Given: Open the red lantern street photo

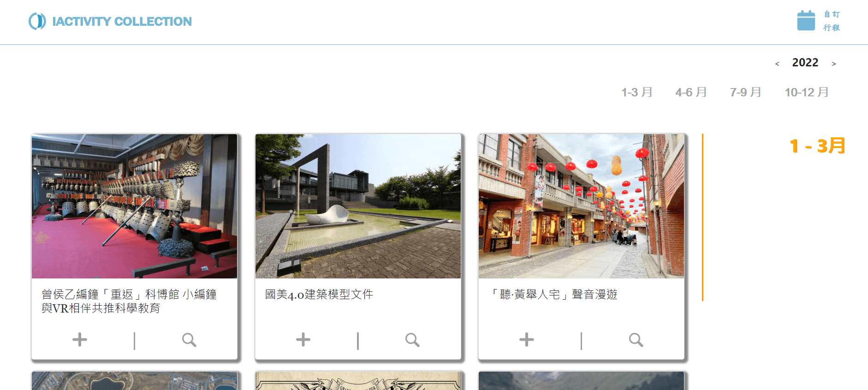Looking at the screenshot, I should tap(581, 206).
